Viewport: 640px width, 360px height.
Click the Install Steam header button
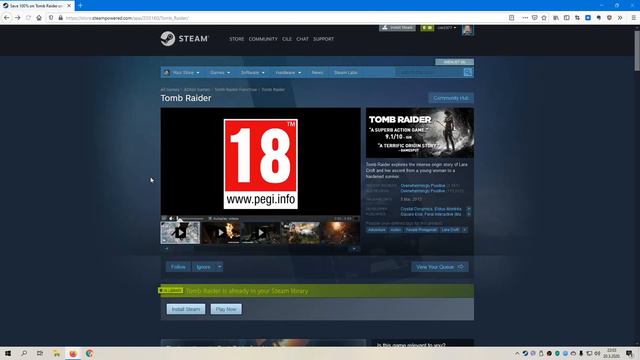click(397, 28)
